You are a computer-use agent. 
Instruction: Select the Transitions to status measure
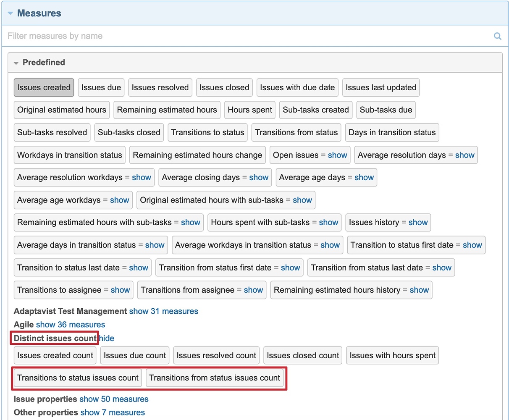(207, 132)
